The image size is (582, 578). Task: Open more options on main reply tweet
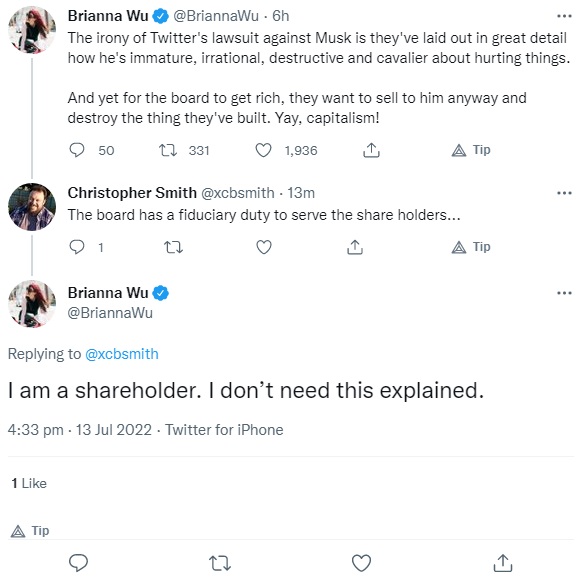pyautogui.click(x=564, y=293)
